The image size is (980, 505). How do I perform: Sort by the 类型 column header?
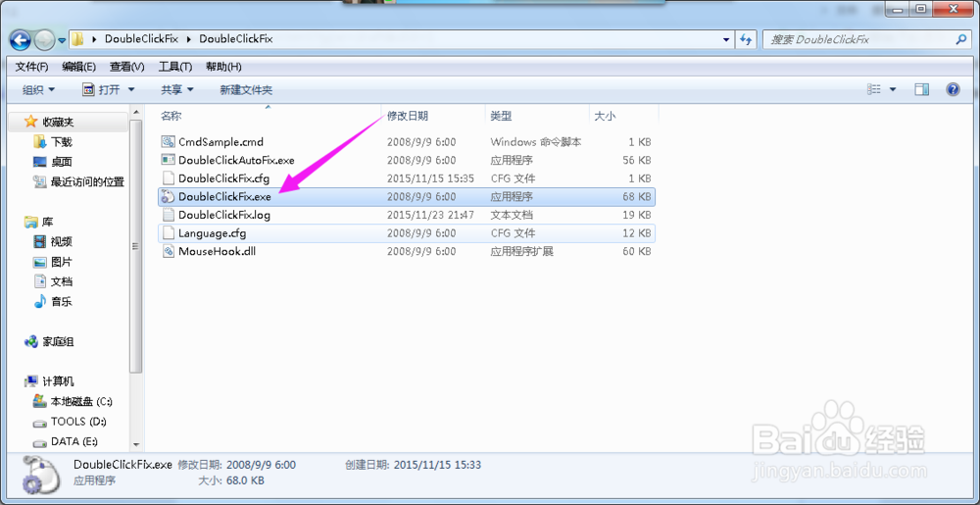tap(501, 116)
